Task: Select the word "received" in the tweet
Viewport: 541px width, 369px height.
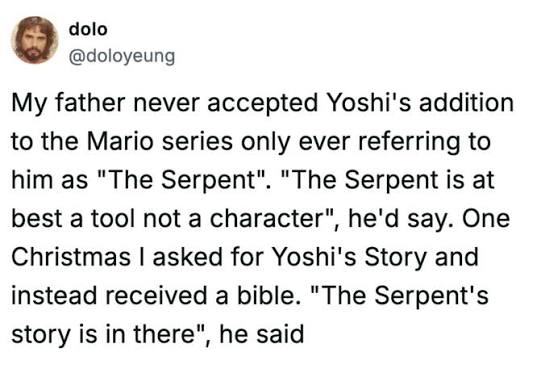Action: coord(156,296)
